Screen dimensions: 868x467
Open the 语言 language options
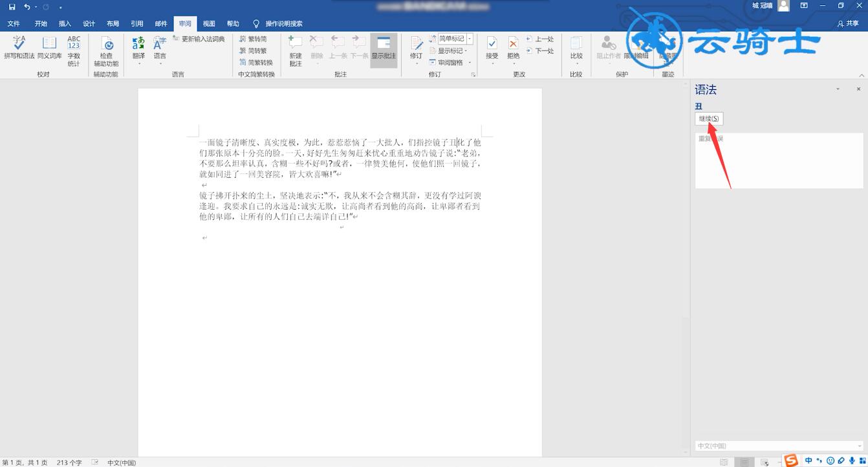tap(160, 51)
